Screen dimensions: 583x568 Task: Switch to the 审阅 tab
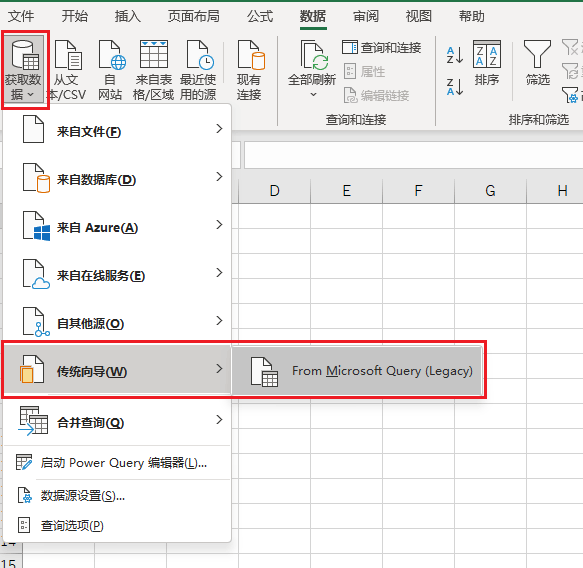366,16
